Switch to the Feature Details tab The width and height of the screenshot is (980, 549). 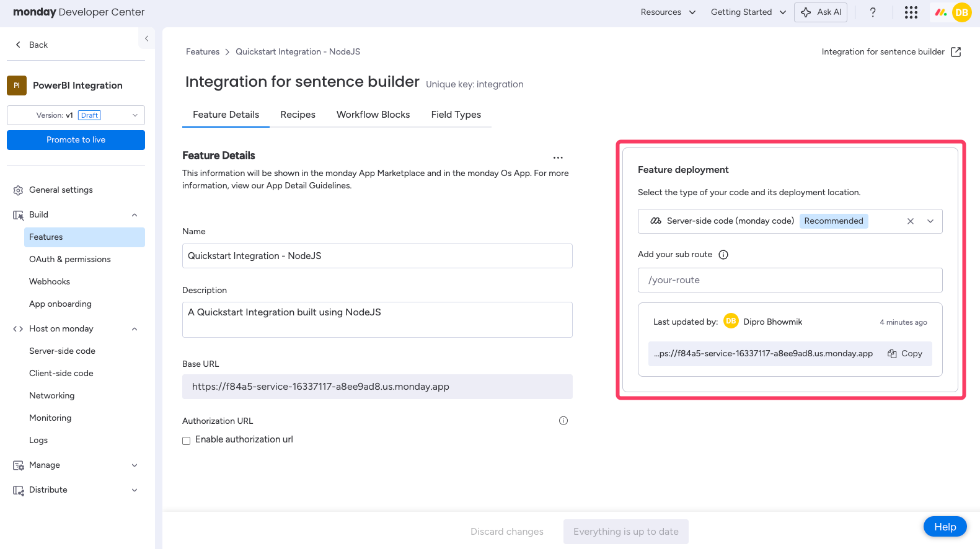(226, 115)
